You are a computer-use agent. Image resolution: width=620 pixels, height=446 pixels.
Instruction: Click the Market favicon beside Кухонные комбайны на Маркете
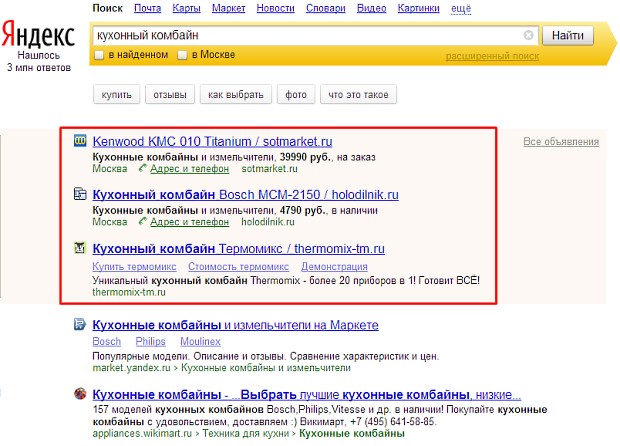click(x=80, y=324)
